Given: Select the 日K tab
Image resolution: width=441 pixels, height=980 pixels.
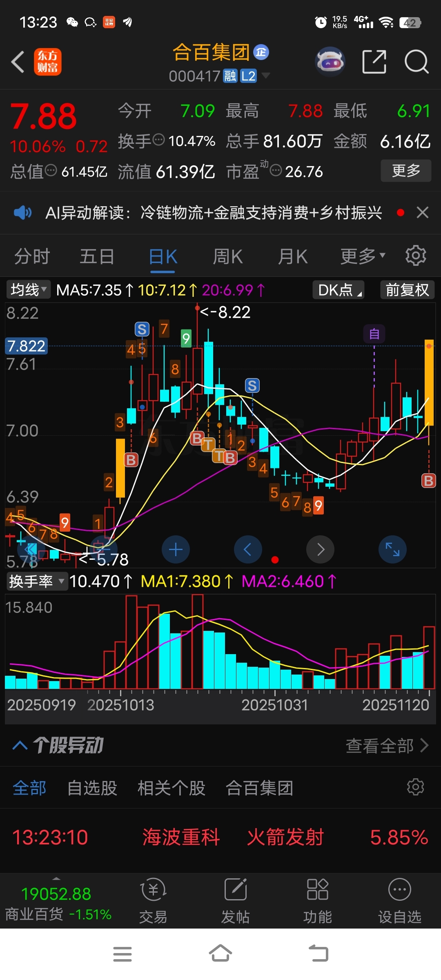Looking at the screenshot, I should pyautogui.click(x=163, y=257).
